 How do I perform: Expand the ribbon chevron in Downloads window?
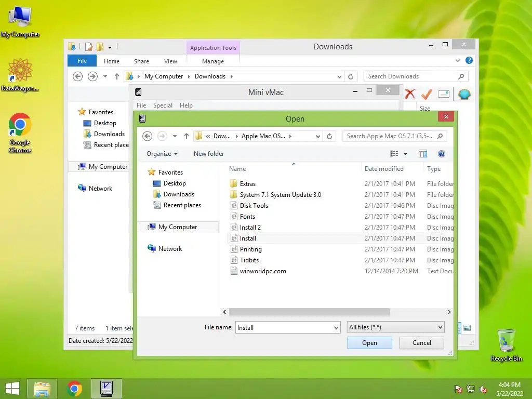tap(457, 60)
